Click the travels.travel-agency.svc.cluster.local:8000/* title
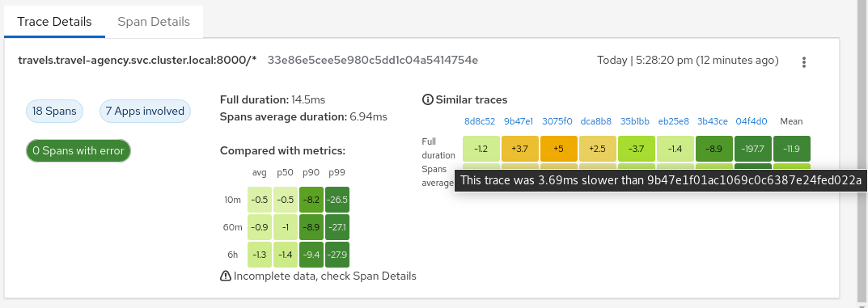868x308 pixels. coord(138,60)
